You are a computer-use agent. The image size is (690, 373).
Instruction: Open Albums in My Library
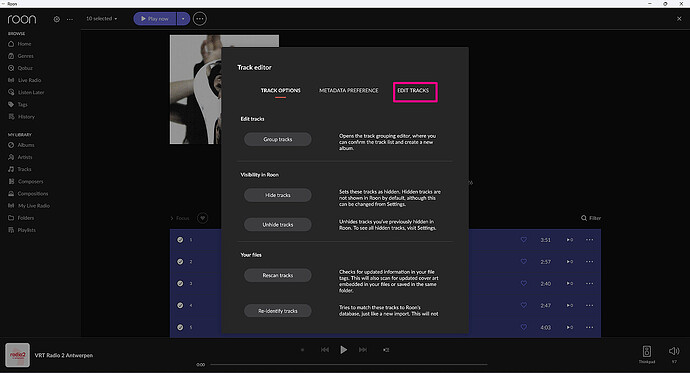21,145
